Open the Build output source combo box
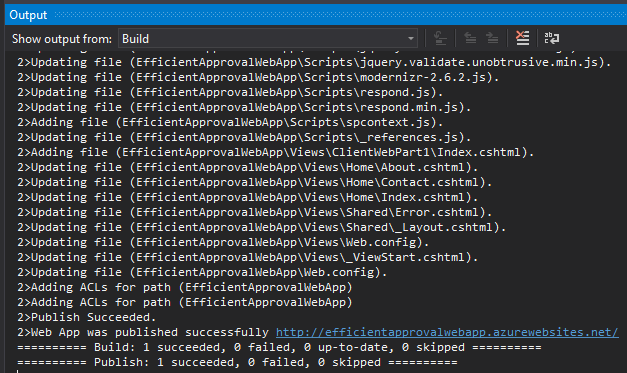This screenshot has height=373, width=627. pos(268,38)
